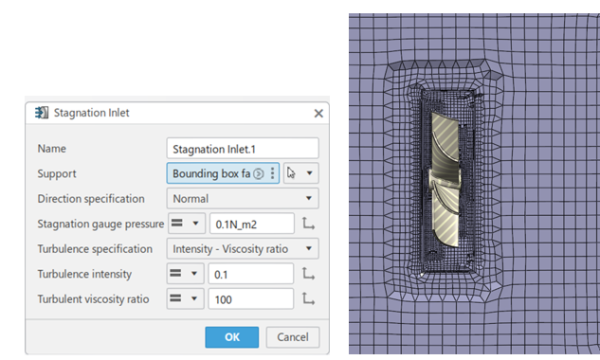
Task: Expand the selection mode dropdown arrow beside Support
Action: [309, 173]
